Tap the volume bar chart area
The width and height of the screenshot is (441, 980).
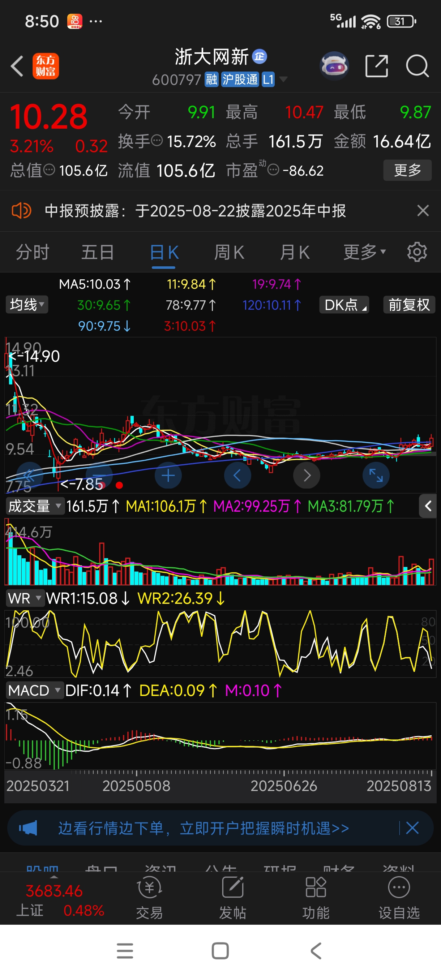tap(220, 552)
